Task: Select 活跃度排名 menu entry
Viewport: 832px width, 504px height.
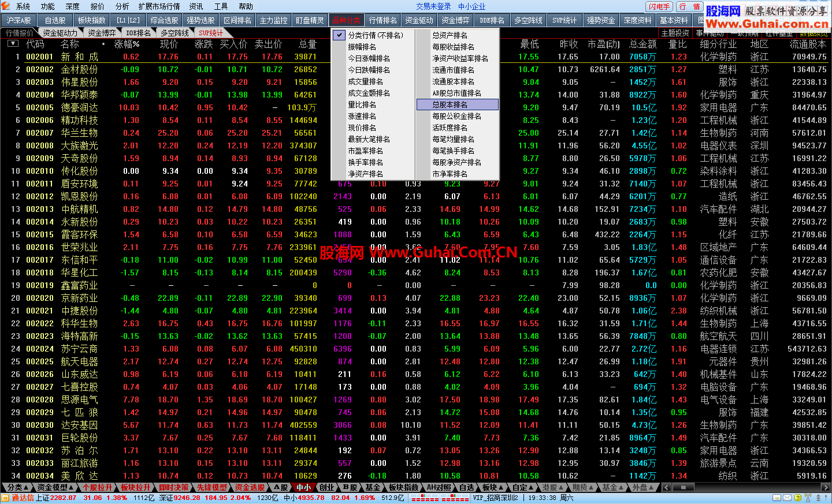Action: [x=457, y=128]
